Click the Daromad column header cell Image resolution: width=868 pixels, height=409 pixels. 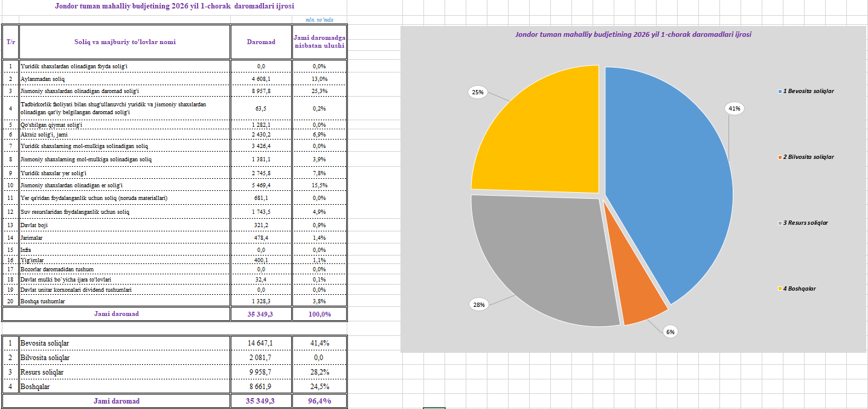pyautogui.click(x=261, y=42)
